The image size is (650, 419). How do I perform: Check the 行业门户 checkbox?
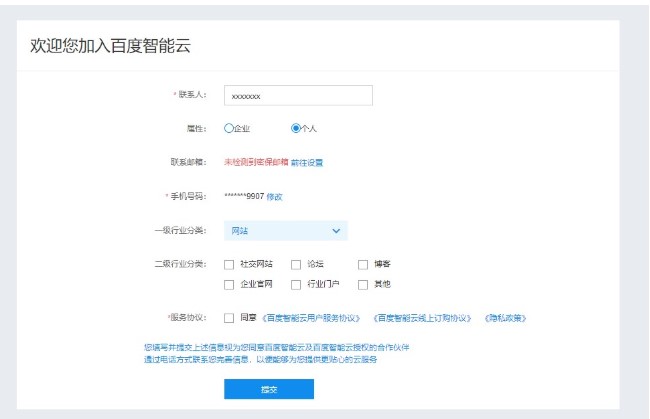pyautogui.click(x=296, y=285)
